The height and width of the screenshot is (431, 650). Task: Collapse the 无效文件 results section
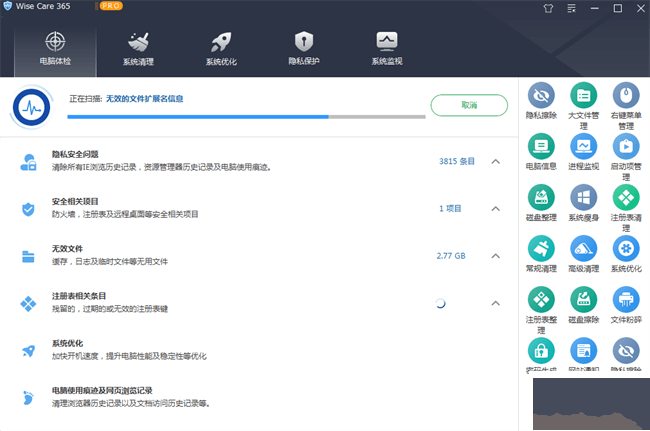pyautogui.click(x=495, y=256)
